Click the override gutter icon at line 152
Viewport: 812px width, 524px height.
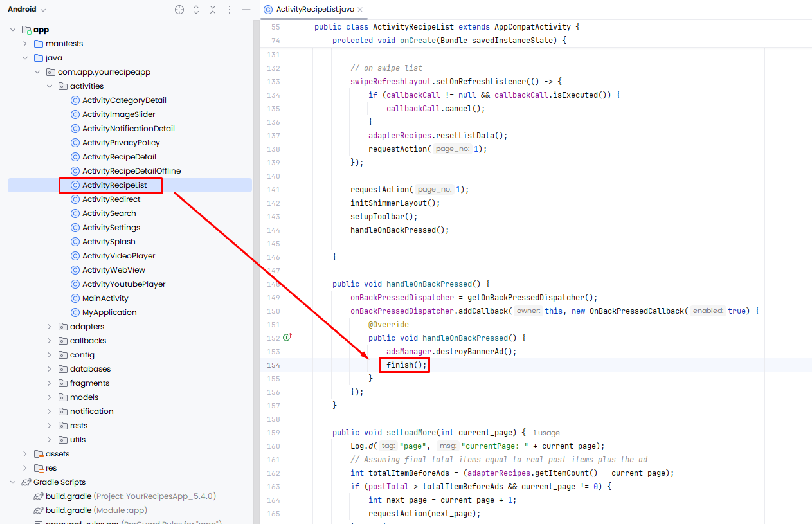(x=287, y=337)
